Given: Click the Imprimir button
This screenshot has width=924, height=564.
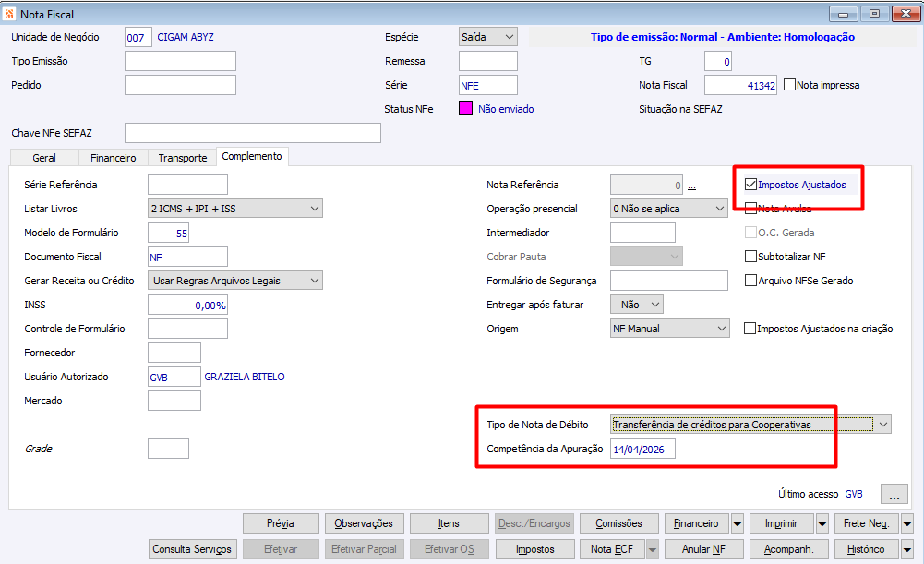Looking at the screenshot, I should 782,523.
